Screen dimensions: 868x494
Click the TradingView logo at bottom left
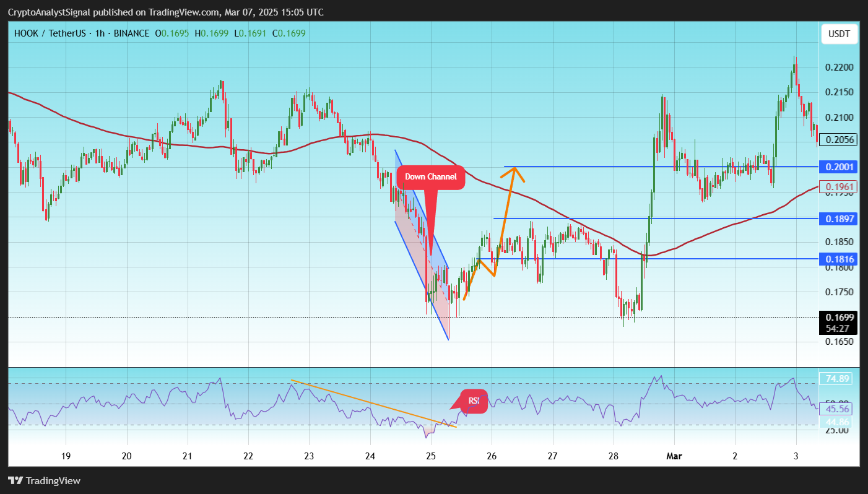tap(44, 480)
